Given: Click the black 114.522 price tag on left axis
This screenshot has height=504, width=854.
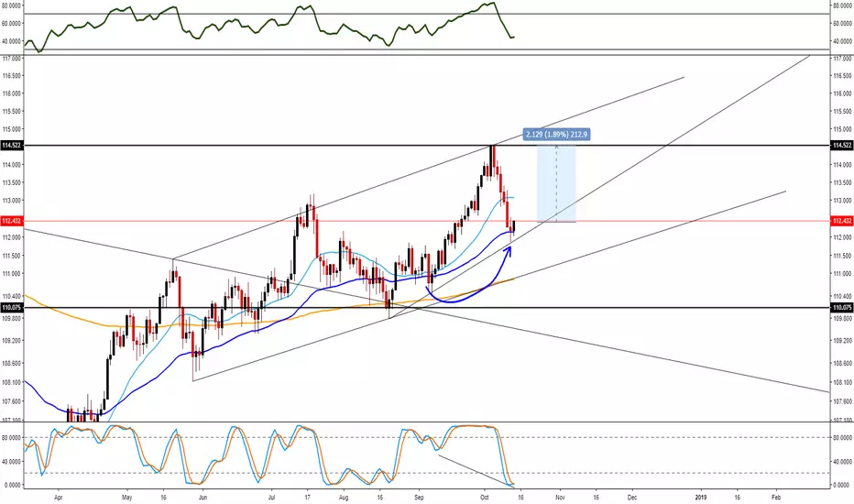Looking at the screenshot, I should pos(11,146).
